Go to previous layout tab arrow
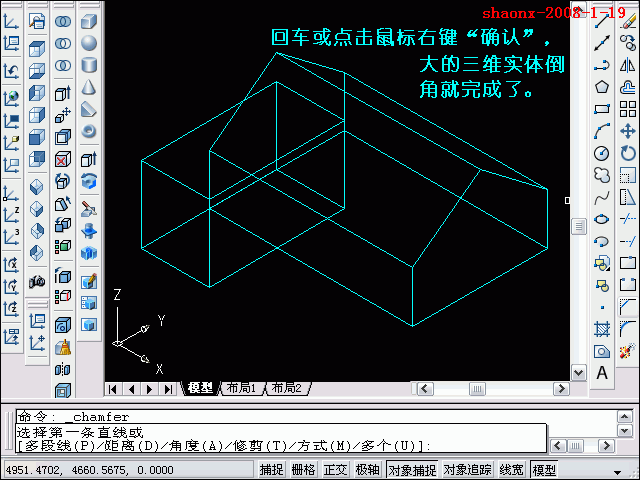 click(x=131, y=389)
